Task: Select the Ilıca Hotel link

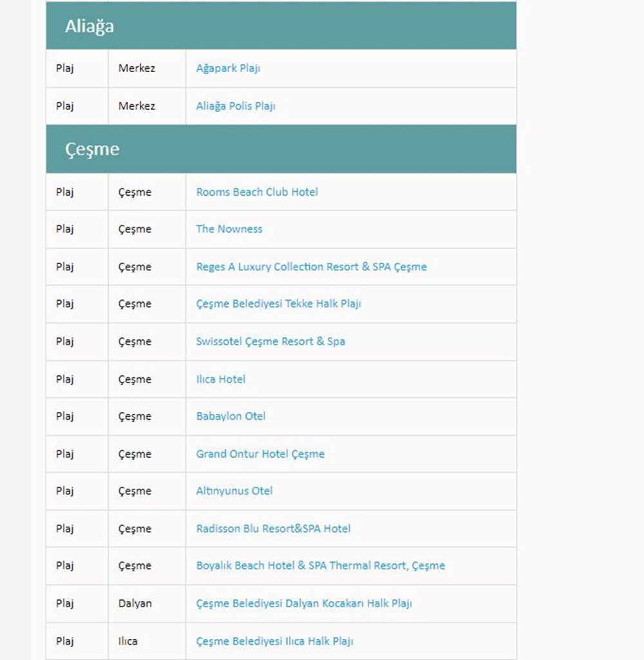Action: pyautogui.click(x=220, y=379)
